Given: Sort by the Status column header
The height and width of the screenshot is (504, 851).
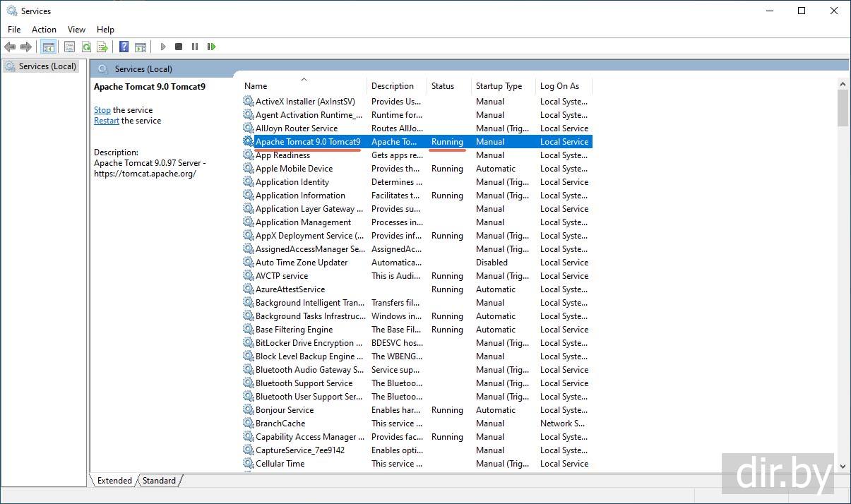Looking at the screenshot, I should 443,86.
